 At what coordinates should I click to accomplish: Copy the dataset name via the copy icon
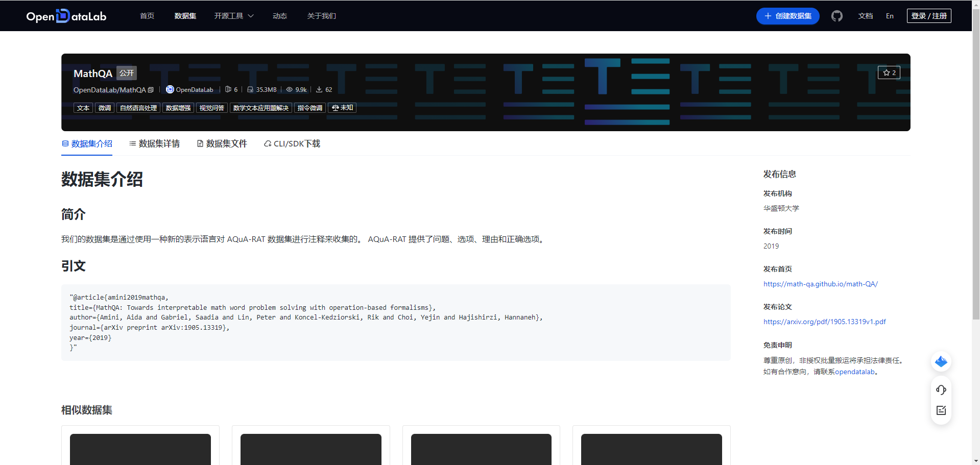(151, 89)
